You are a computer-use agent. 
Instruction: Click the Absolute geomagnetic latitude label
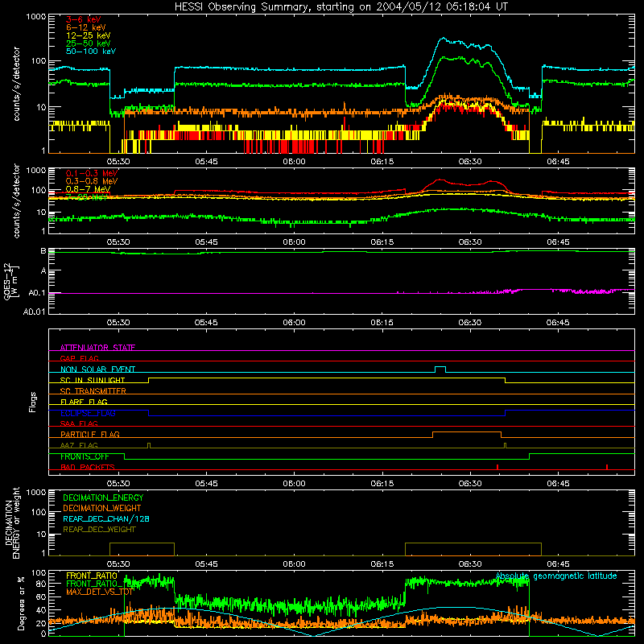click(556, 576)
